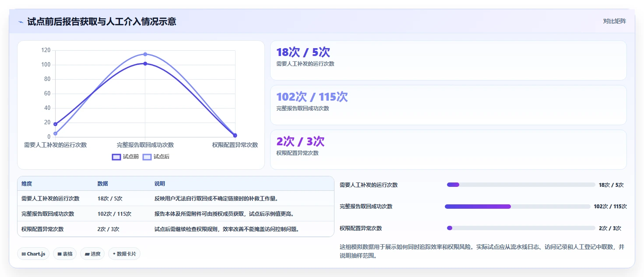The height and width of the screenshot is (277, 644).
Task: Click the 完整报告取回成功次数 table row name
Action: [x=48, y=214]
